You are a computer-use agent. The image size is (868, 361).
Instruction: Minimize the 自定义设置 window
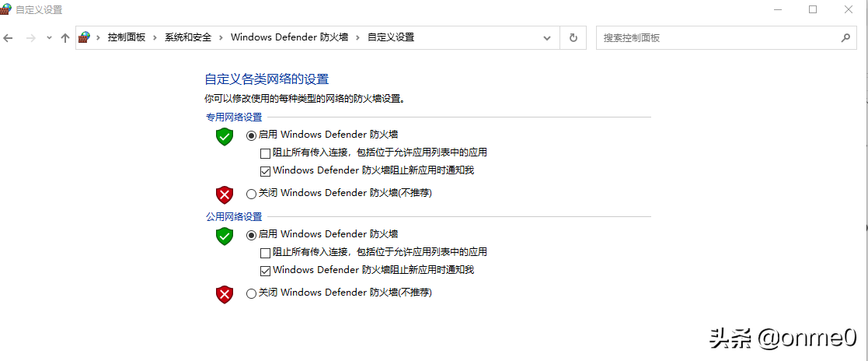click(779, 9)
